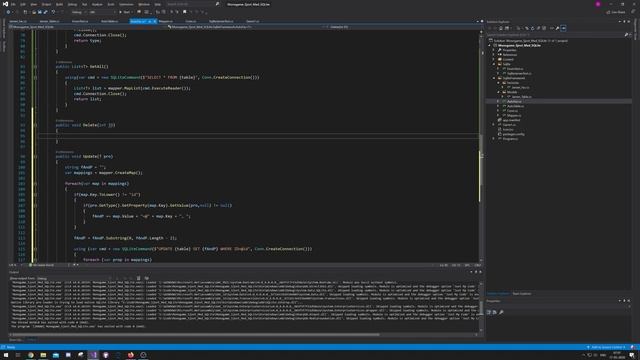Click Home icon in Solution Explorer toolbar
This screenshot has height=360, width=640.
pos(501,28)
